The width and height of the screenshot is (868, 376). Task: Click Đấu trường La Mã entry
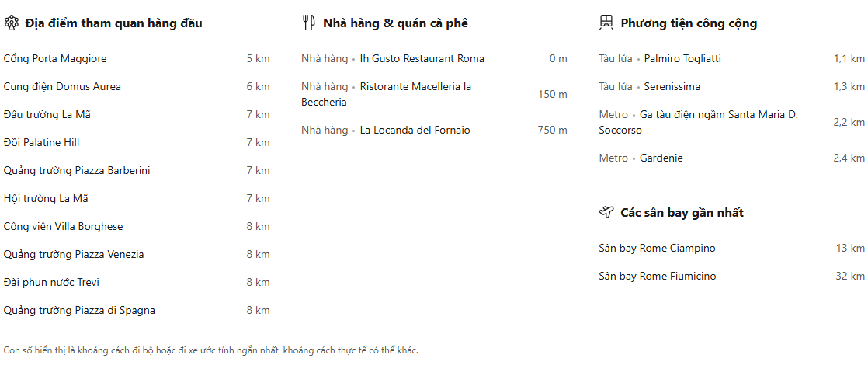47,115
